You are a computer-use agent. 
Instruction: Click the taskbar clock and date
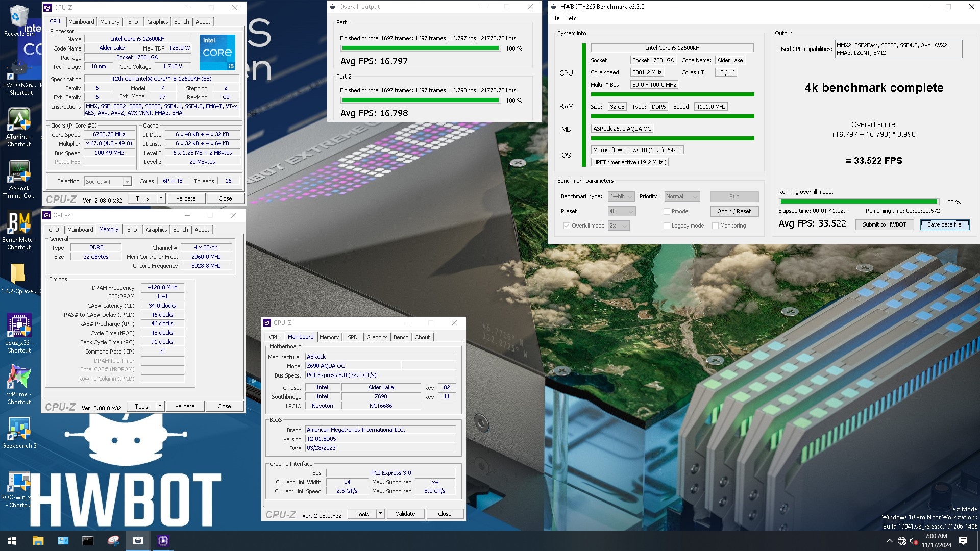click(936, 541)
